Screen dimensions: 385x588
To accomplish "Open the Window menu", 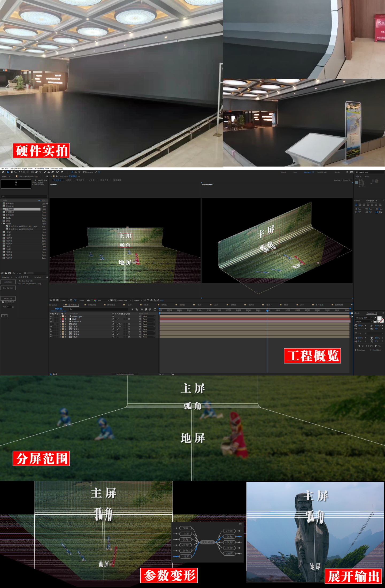I will [x=54, y=169].
